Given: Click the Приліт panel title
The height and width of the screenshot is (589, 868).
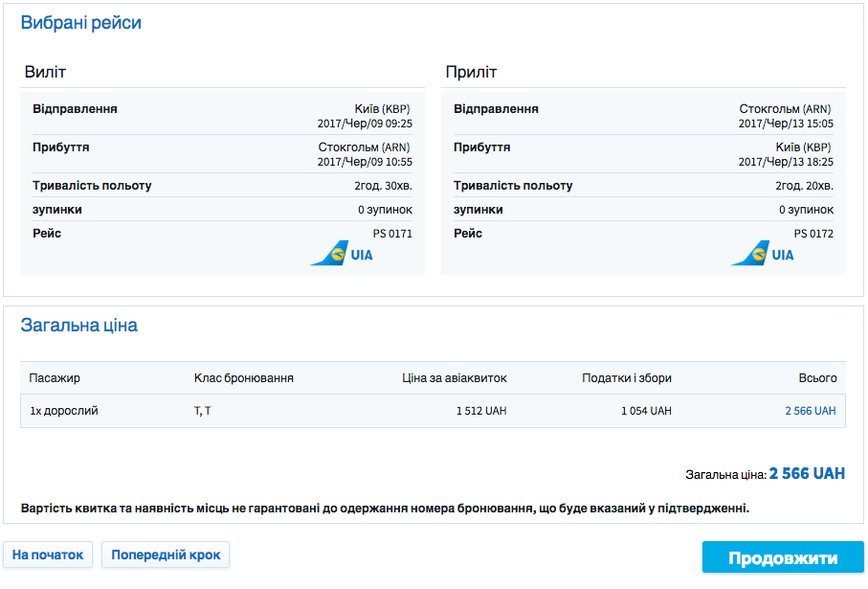Looking at the screenshot, I should pyautogui.click(x=471, y=73).
